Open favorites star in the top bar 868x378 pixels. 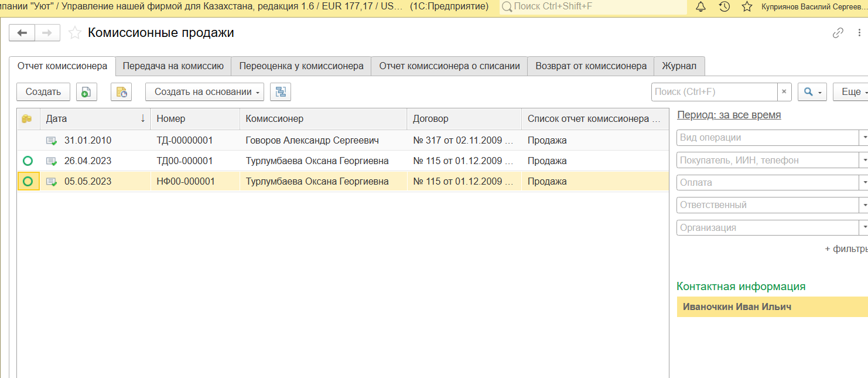pyautogui.click(x=747, y=7)
